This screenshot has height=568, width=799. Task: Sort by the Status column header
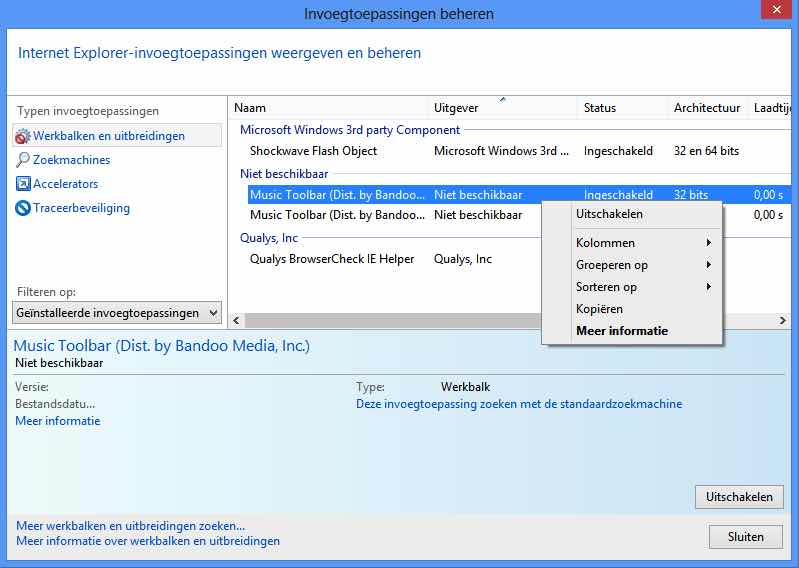pos(622,108)
